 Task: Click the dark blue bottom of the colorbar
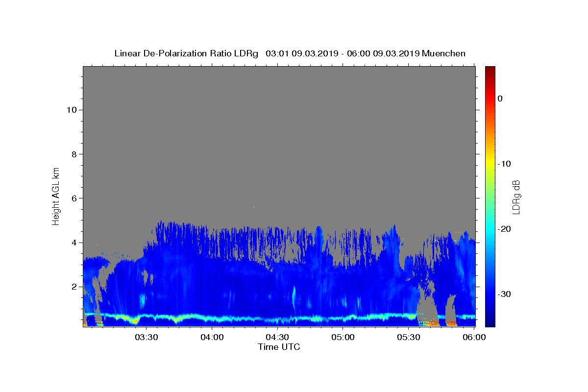(490, 321)
